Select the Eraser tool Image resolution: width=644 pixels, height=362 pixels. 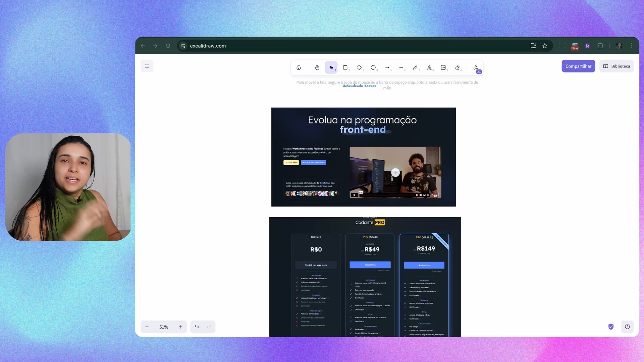pos(457,67)
